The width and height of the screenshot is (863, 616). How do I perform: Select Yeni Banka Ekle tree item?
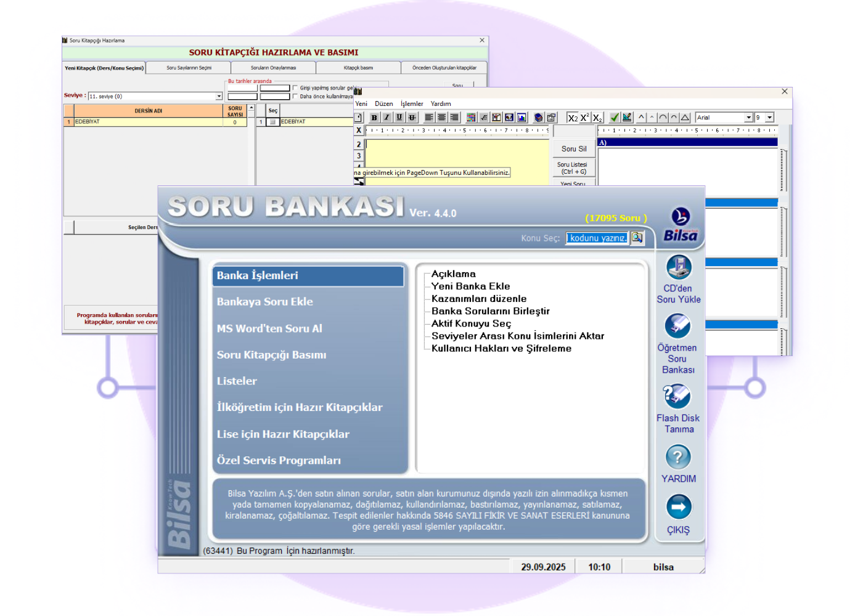pyautogui.click(x=470, y=286)
